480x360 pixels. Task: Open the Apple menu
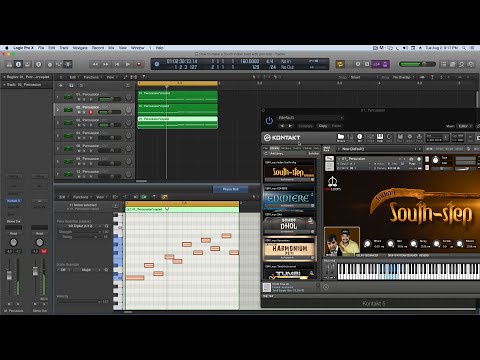(x=7, y=48)
